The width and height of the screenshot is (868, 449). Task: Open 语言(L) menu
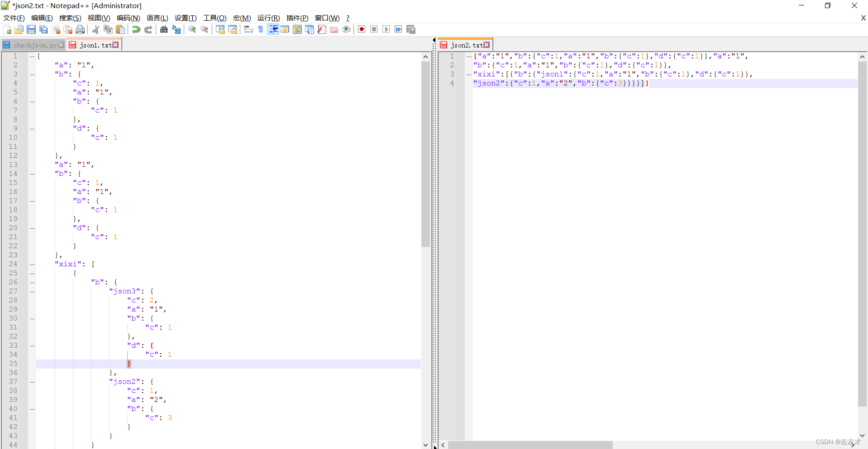pos(157,18)
